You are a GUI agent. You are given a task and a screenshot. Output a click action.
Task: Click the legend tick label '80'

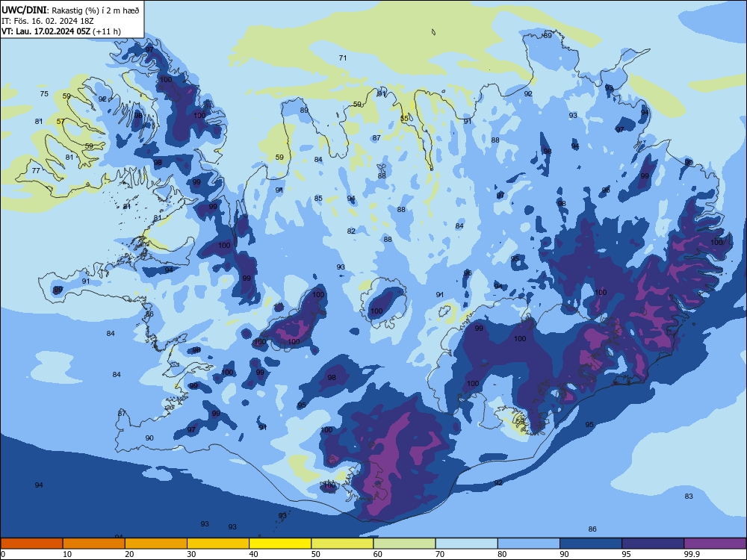(x=502, y=554)
